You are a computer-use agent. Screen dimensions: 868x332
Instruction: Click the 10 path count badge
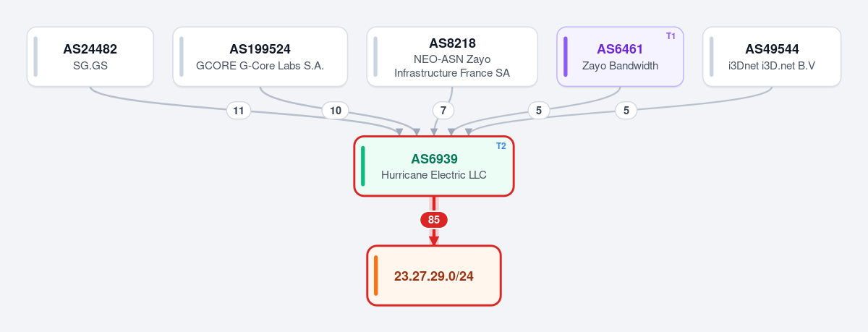coord(336,111)
